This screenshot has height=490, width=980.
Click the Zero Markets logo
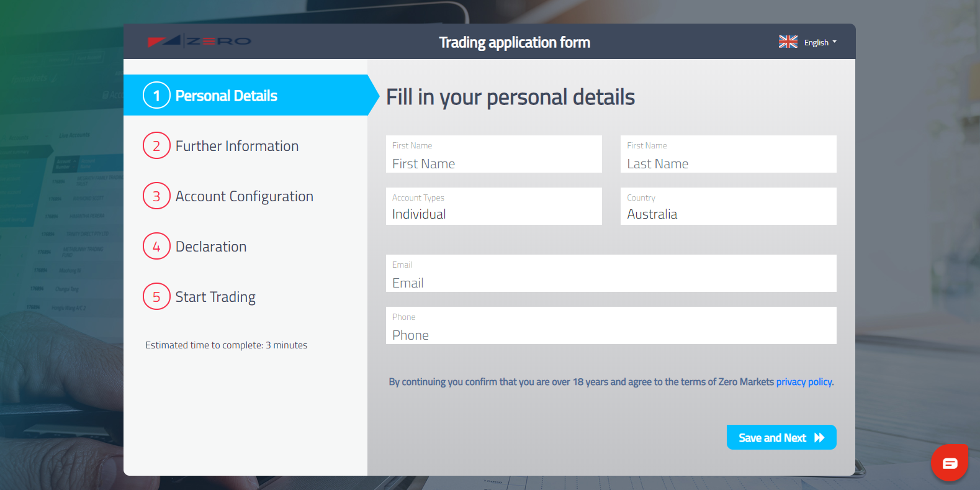[x=199, y=41]
